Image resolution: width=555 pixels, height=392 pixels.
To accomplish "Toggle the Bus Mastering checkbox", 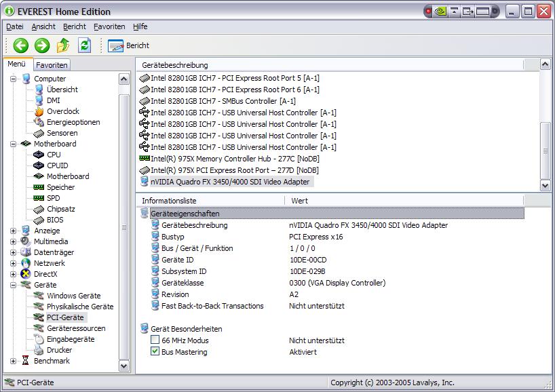I will point(155,351).
